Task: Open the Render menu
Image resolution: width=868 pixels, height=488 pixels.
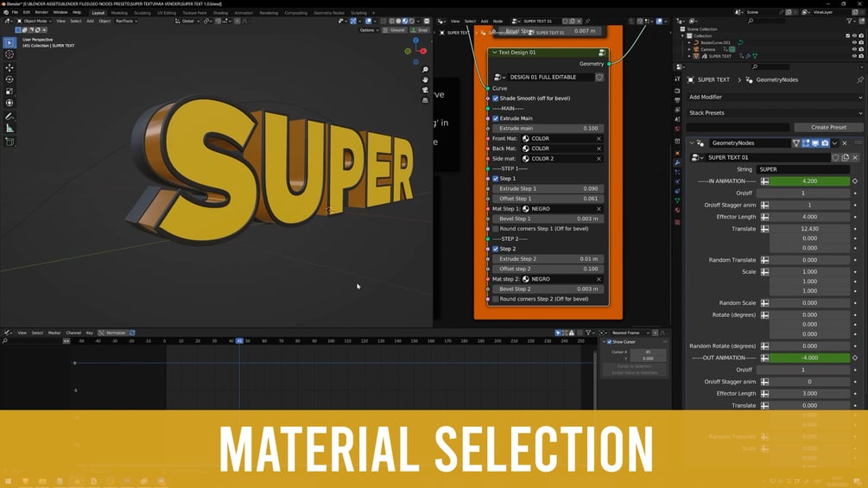Action: click(41, 12)
